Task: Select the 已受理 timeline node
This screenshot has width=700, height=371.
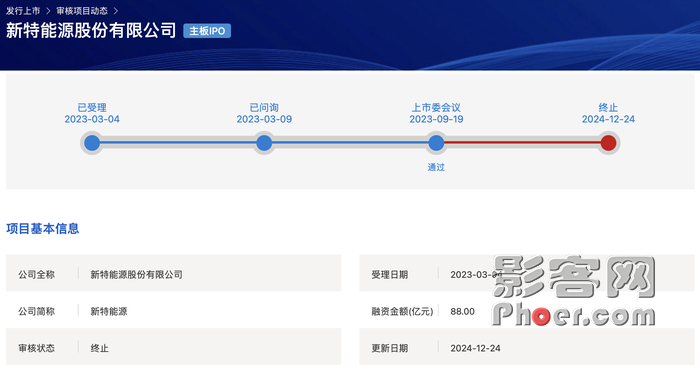Action: tap(92, 143)
